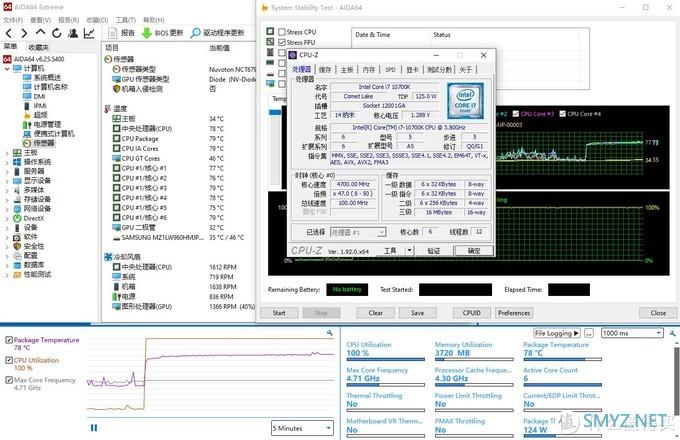Enable the Stress CPU checkbox
The height and width of the screenshot is (440, 680).
[x=282, y=32]
